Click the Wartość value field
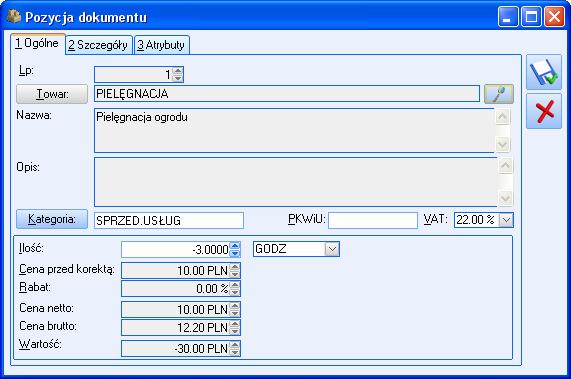This screenshot has width=571, height=379. [176, 348]
